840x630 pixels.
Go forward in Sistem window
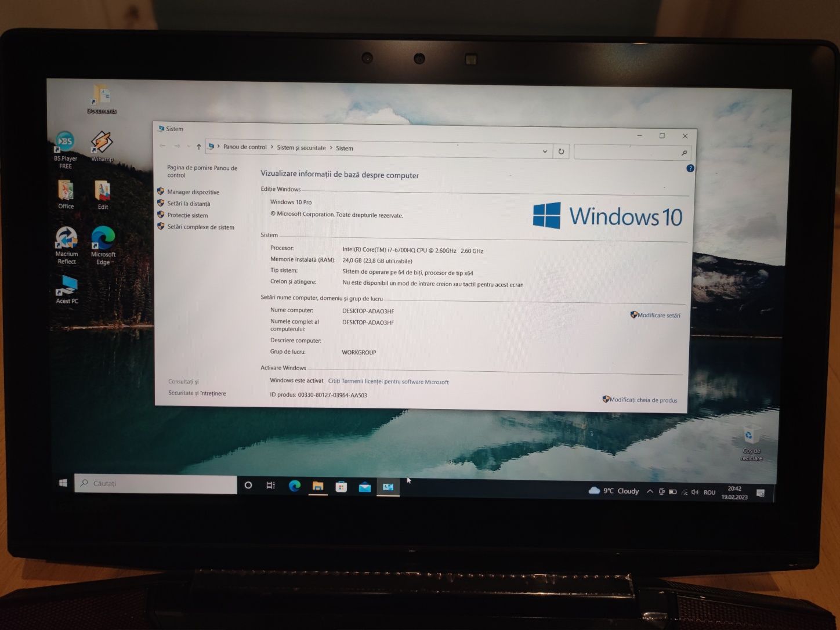[177, 146]
